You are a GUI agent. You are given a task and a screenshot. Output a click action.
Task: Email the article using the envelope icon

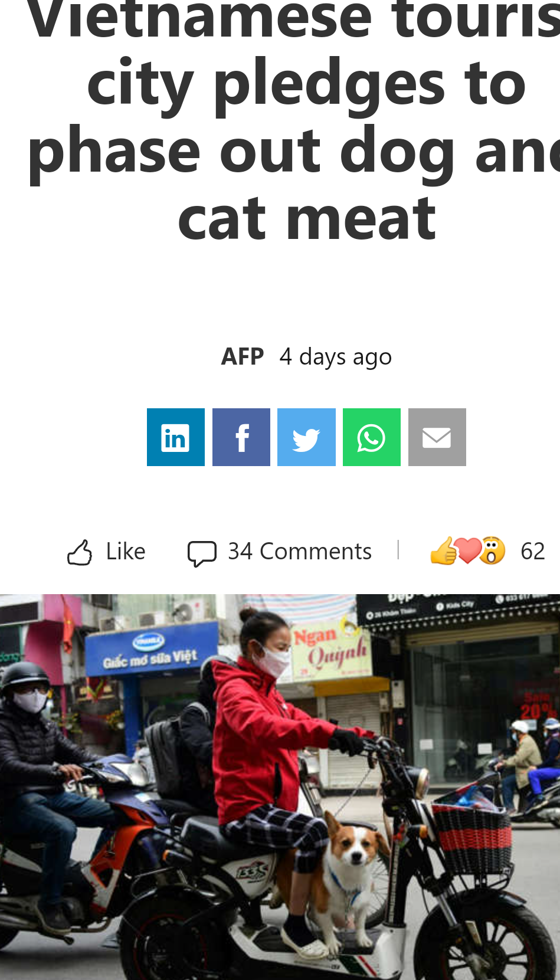tap(437, 437)
